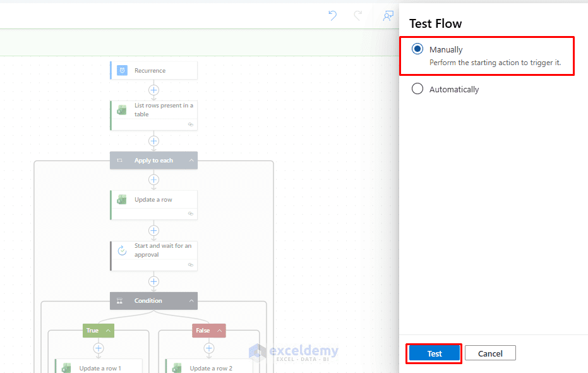Insert step after Update a row
The width and height of the screenshot is (588, 373).
[x=153, y=230]
